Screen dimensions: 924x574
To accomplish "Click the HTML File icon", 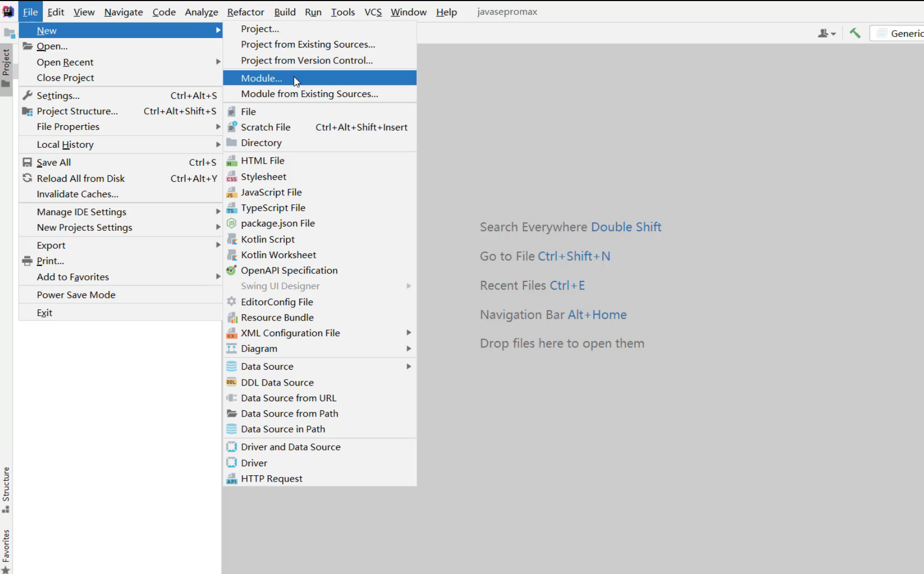I will [231, 161].
